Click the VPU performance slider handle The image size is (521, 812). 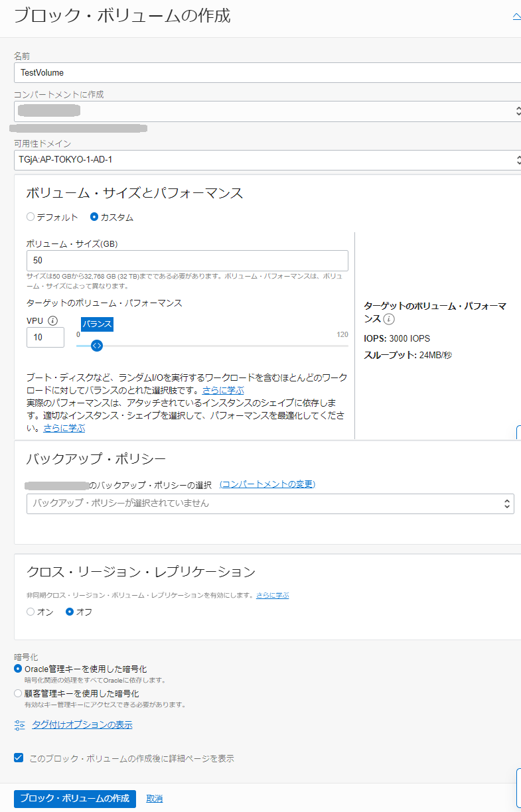click(97, 346)
